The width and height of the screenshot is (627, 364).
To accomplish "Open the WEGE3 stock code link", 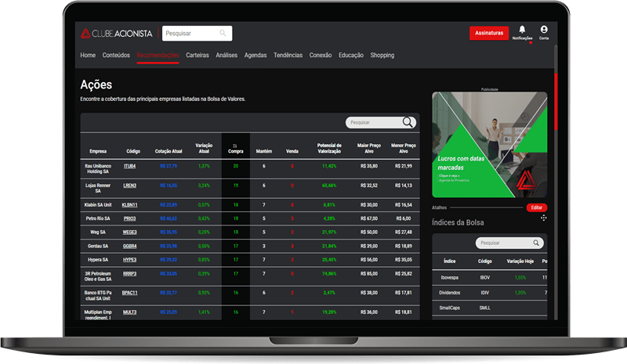I will pos(129,232).
